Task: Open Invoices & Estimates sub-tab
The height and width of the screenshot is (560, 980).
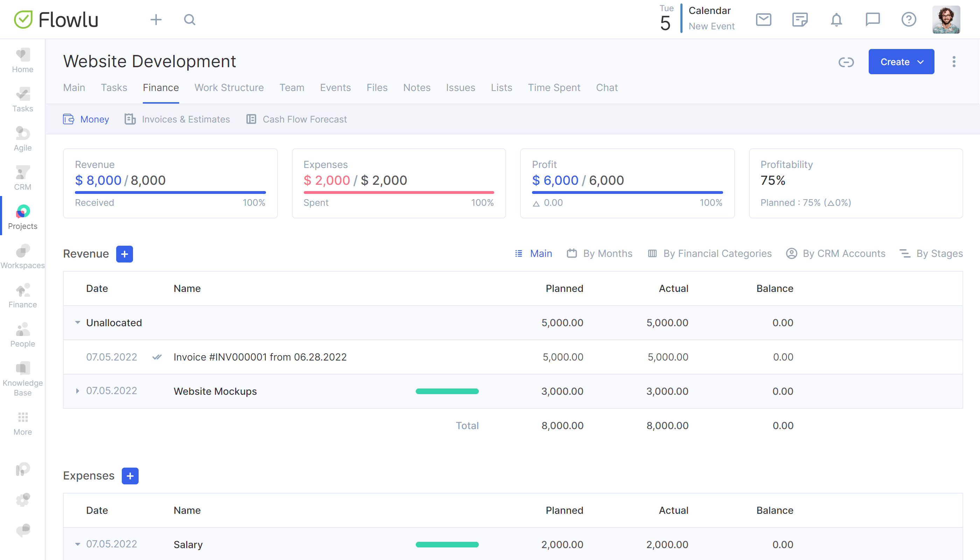Action: pyautogui.click(x=177, y=119)
